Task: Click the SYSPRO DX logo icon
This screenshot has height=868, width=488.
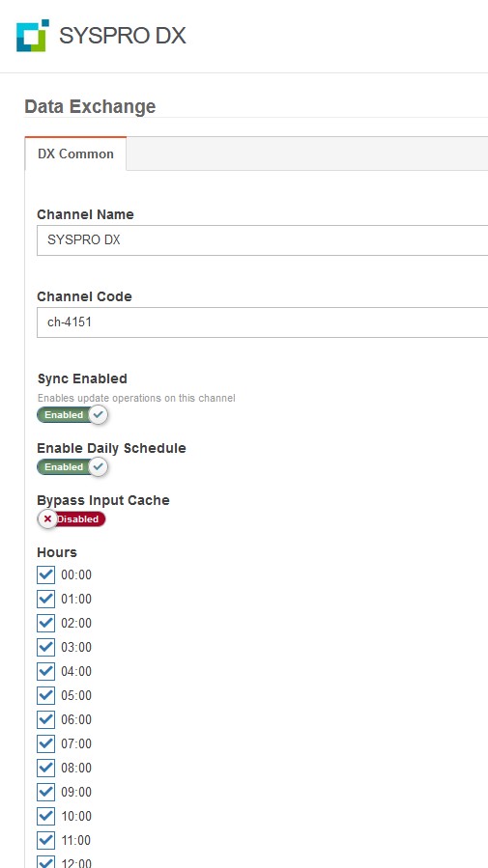Action: [x=33, y=36]
